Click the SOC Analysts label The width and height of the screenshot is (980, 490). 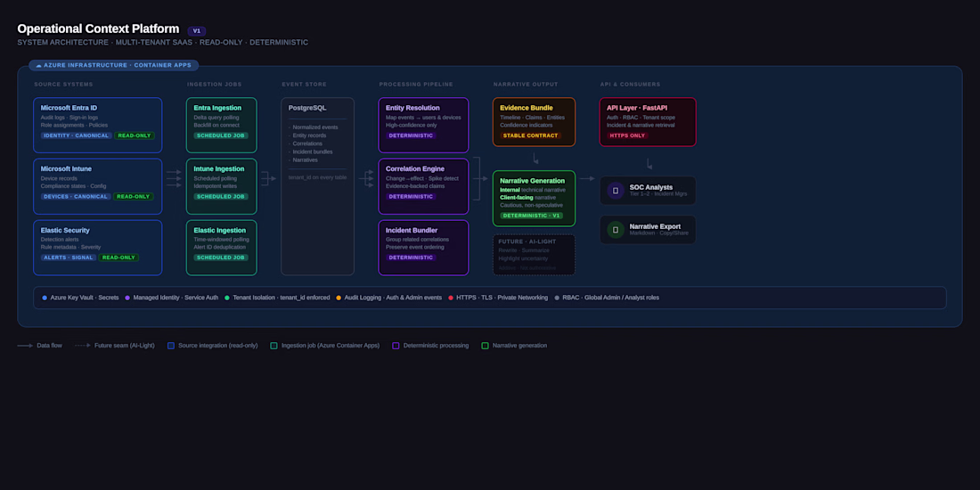(651, 187)
